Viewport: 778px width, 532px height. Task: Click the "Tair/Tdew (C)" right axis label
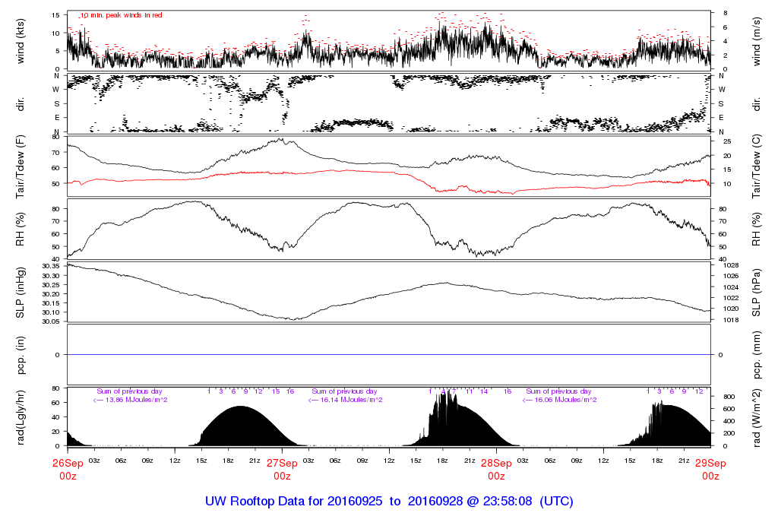(757, 165)
